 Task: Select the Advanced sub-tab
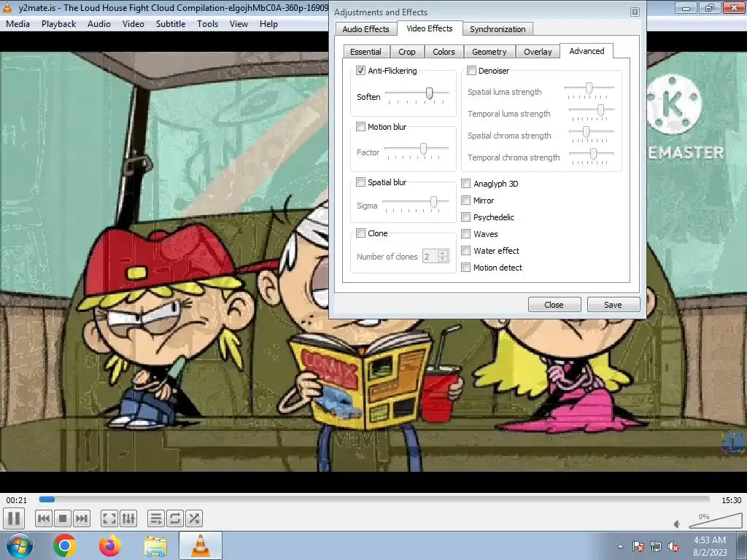coord(587,51)
